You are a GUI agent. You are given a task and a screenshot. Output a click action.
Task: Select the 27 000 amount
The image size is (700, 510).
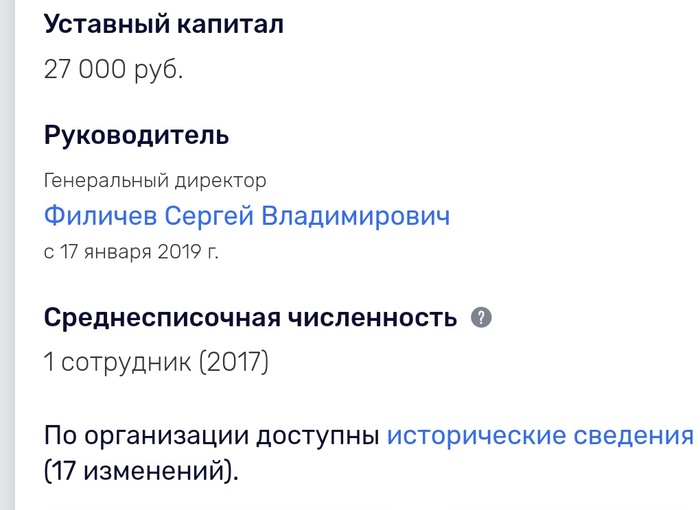84,72
